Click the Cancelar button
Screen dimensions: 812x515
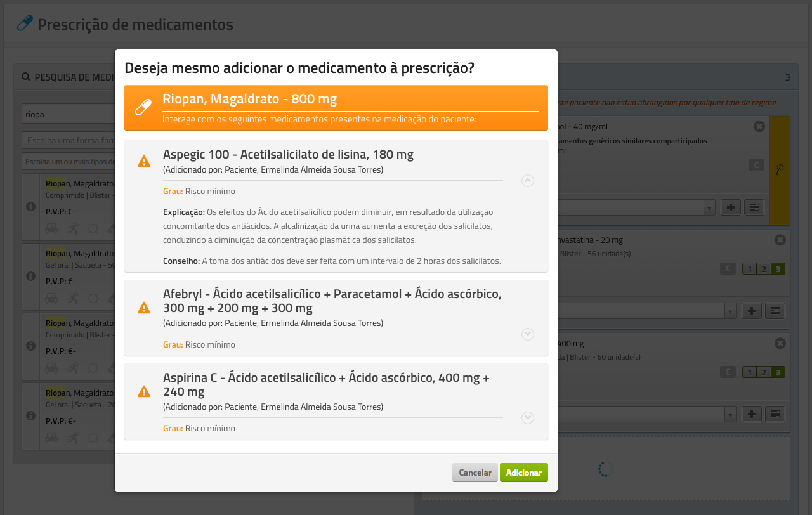pyautogui.click(x=475, y=473)
